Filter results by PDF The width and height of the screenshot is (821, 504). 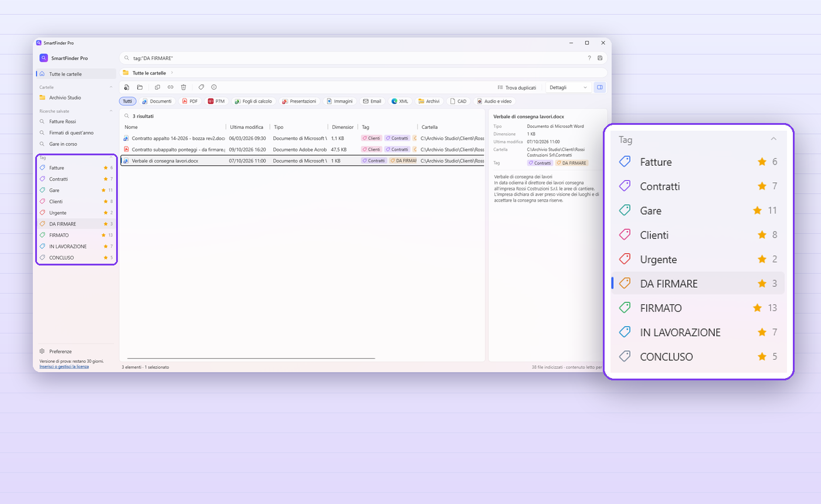tap(189, 101)
